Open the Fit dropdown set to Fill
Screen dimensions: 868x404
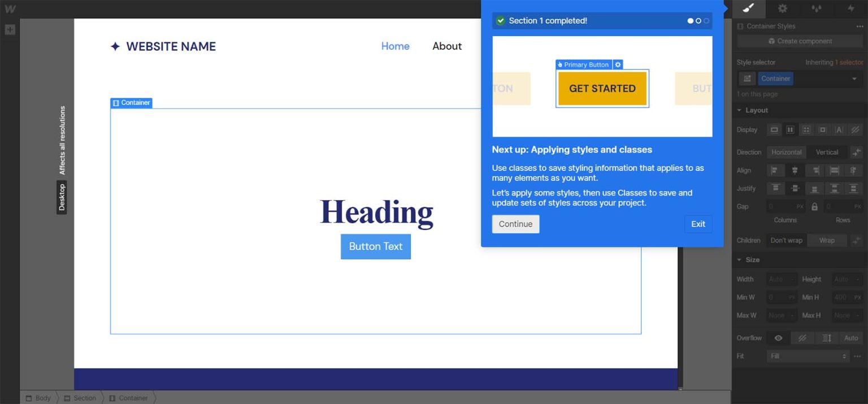[x=808, y=356]
